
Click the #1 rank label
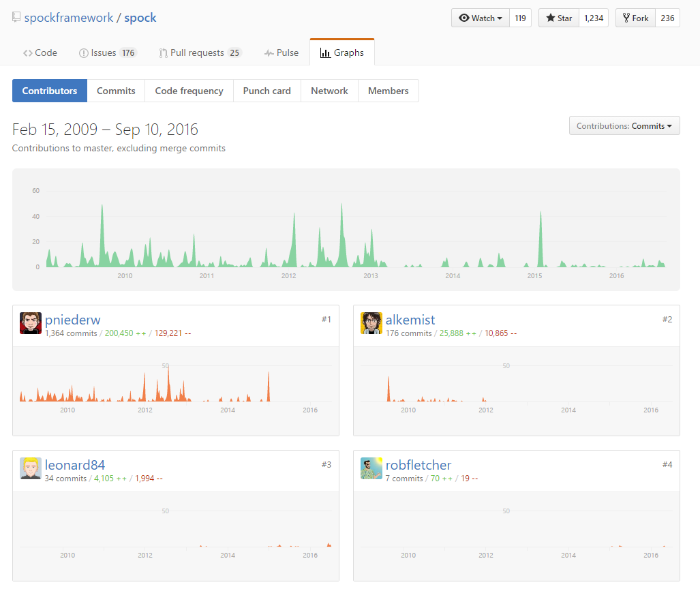click(x=326, y=319)
